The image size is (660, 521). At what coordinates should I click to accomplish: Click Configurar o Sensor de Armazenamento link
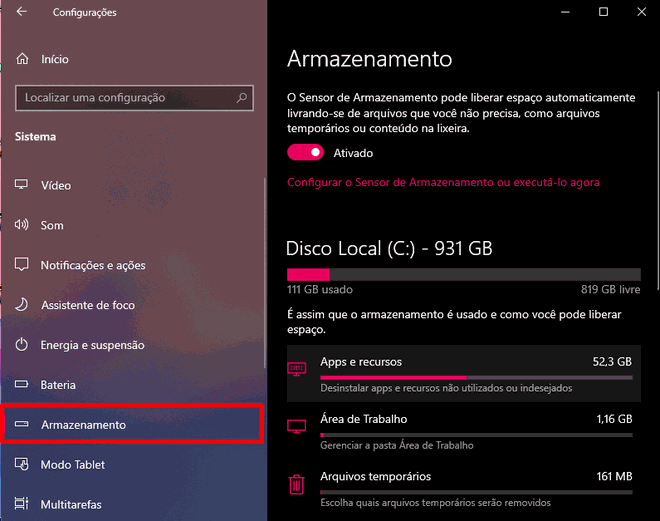click(x=443, y=182)
